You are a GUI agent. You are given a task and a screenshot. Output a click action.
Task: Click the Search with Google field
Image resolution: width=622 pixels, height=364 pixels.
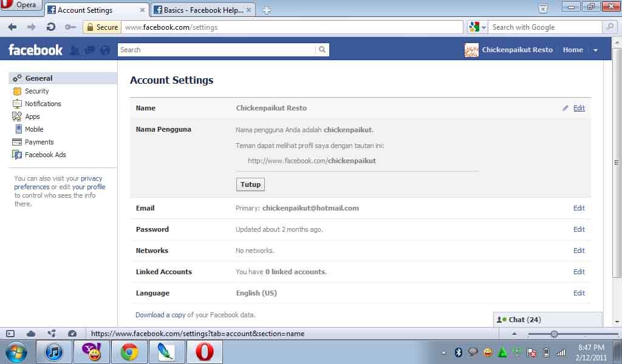[x=545, y=27]
